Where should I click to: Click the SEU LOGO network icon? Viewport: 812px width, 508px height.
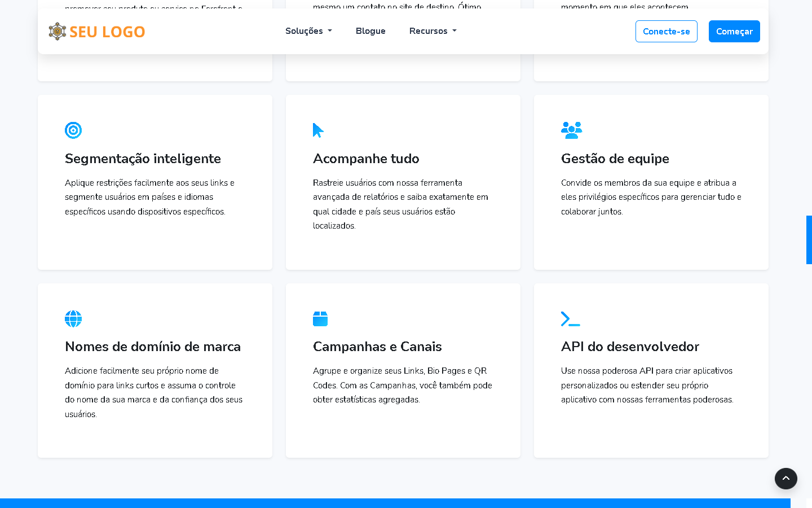(x=57, y=32)
